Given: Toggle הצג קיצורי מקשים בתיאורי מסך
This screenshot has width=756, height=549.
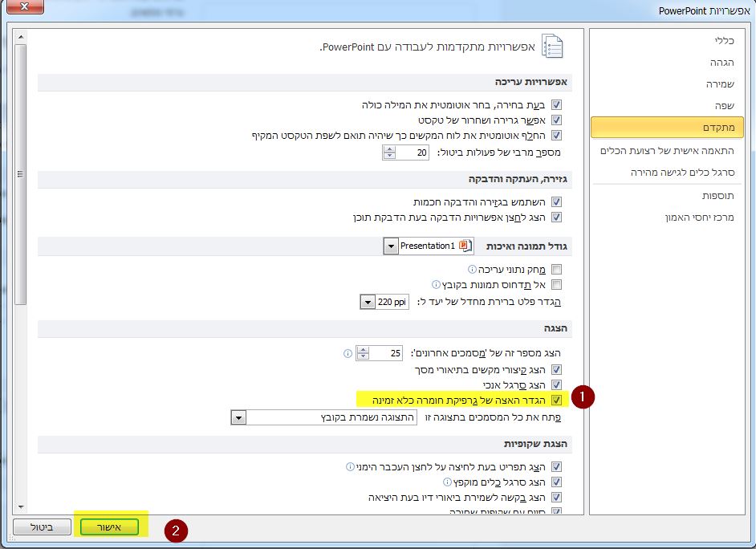Looking at the screenshot, I should click(x=557, y=369).
